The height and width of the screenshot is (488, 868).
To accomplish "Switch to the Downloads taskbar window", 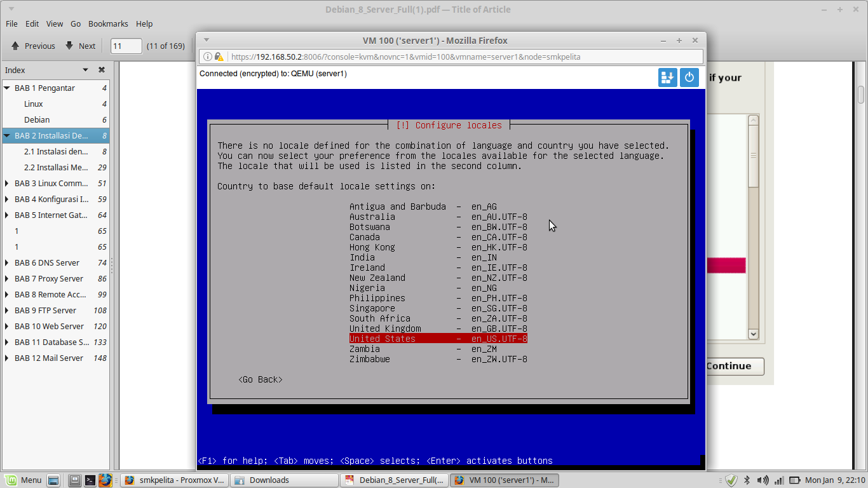I will coord(283,480).
